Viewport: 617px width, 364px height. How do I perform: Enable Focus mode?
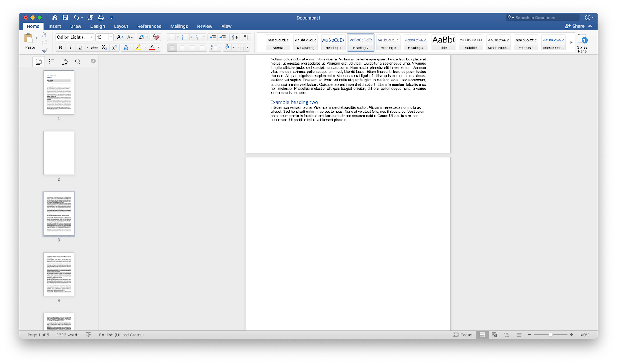coord(463,335)
